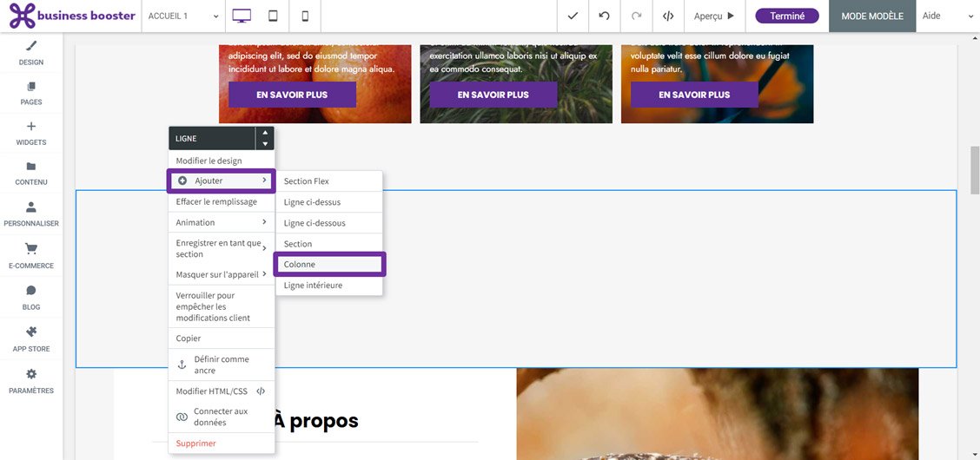Switch to mobile phone view icon
The height and width of the screenshot is (460, 980).
click(x=305, y=16)
